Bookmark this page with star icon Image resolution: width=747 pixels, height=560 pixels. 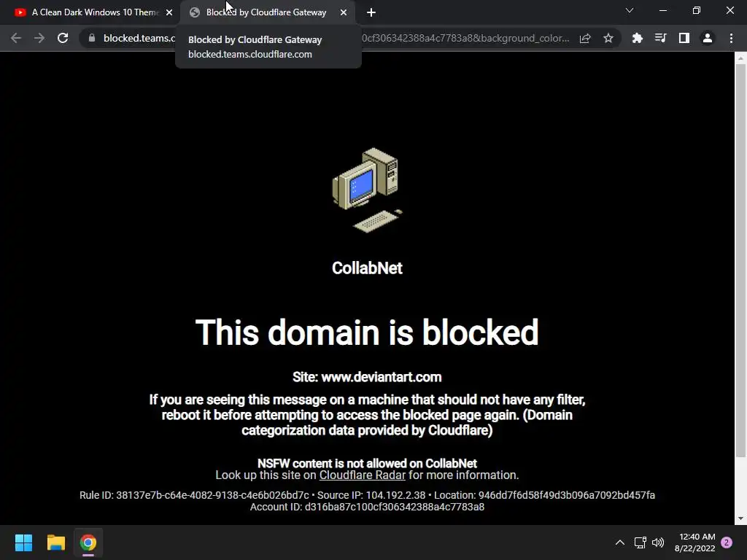[x=608, y=38]
